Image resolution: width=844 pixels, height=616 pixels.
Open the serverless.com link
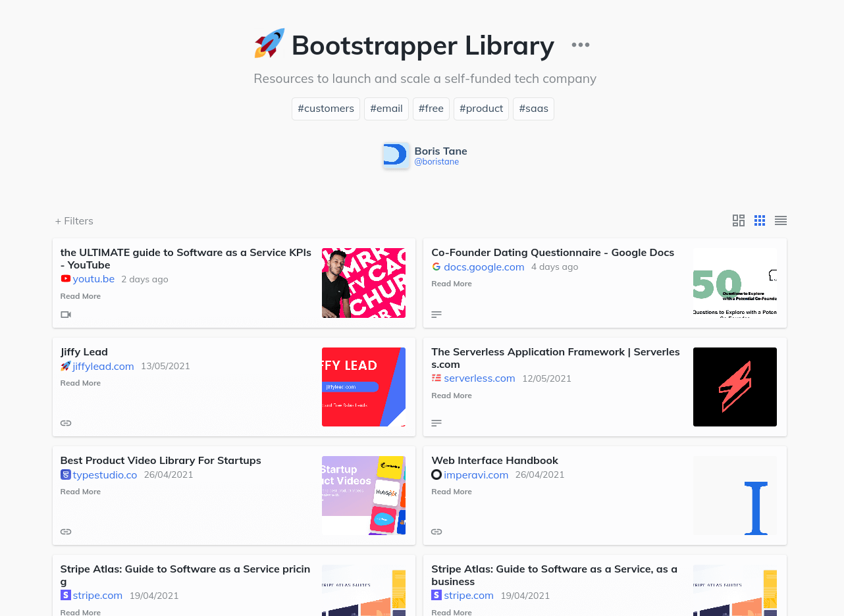point(479,378)
